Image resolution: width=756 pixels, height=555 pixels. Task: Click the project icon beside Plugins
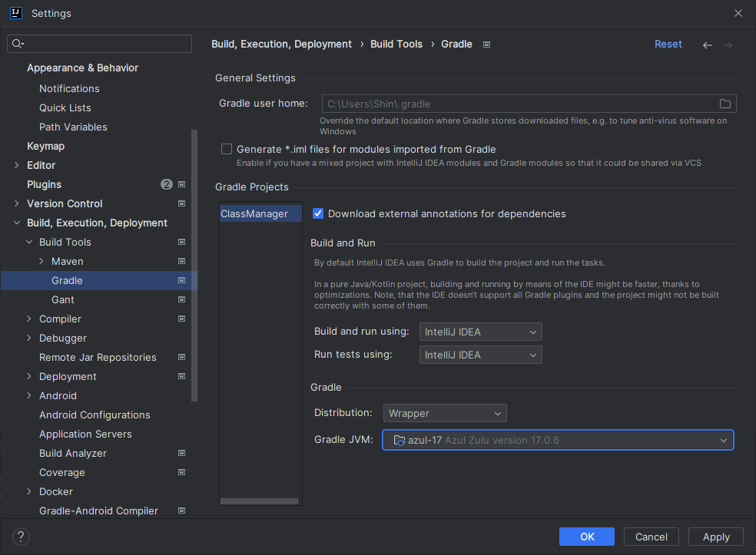pyautogui.click(x=182, y=184)
